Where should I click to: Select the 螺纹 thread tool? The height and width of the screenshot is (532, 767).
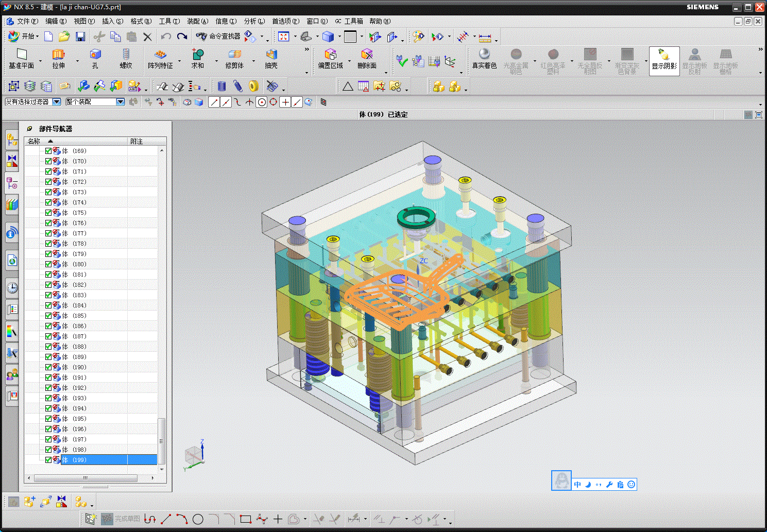click(126, 59)
